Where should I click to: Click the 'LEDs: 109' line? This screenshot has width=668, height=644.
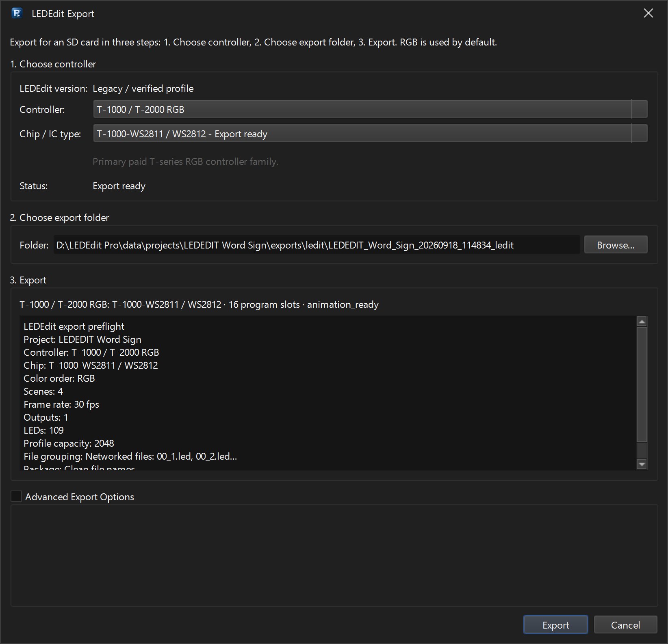(43, 430)
